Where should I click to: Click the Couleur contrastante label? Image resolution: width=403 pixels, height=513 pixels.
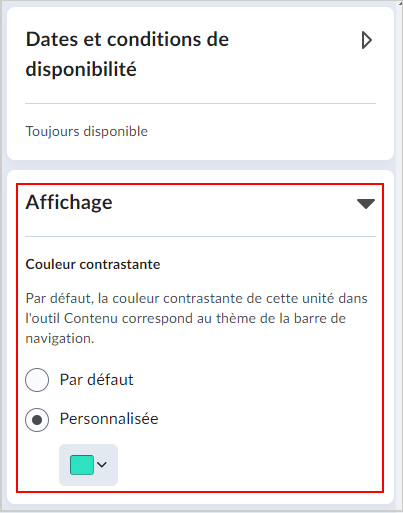pos(93,264)
